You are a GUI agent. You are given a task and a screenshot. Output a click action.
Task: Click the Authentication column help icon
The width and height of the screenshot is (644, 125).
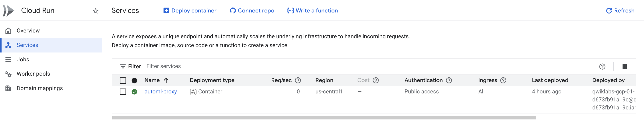click(449, 80)
